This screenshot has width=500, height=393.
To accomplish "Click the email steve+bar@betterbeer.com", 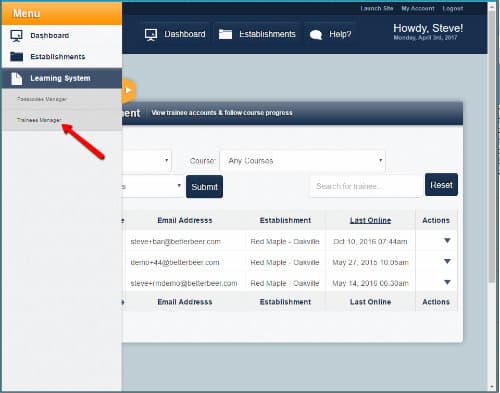I will 175,242.
